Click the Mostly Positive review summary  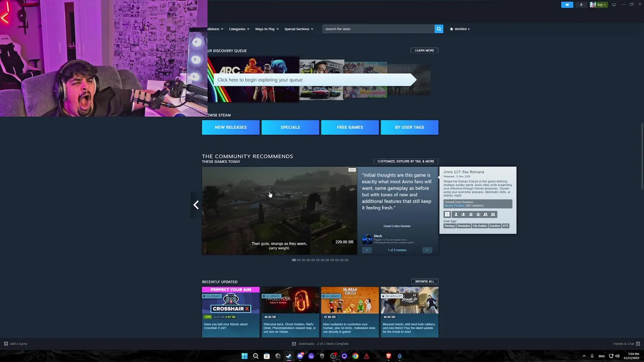[454, 206]
